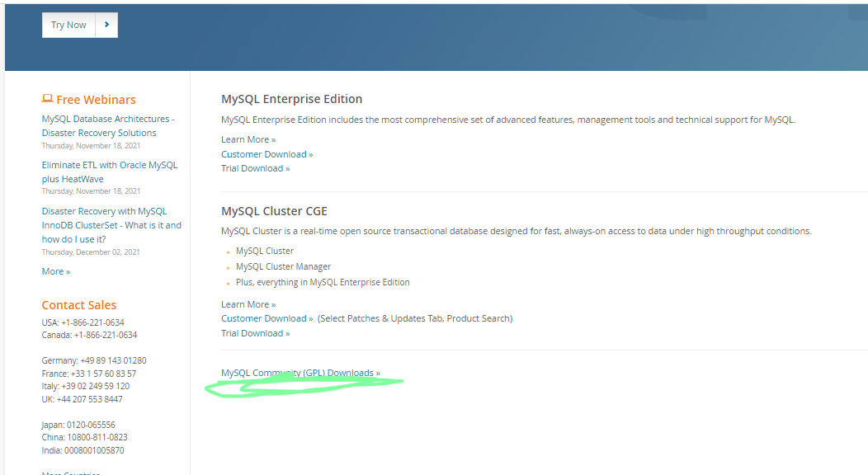
Task: Open MySQL Database Architectures Disaster Recovery webinar
Action: click(x=108, y=125)
